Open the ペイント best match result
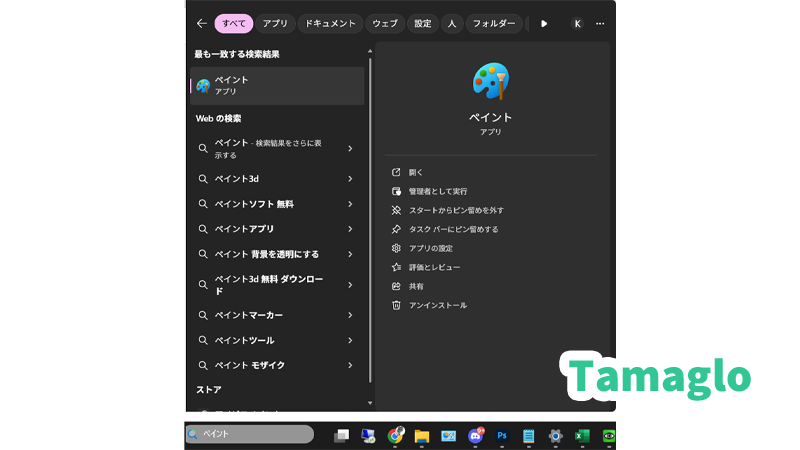Screen dimensions: 800x450 pos(277,86)
